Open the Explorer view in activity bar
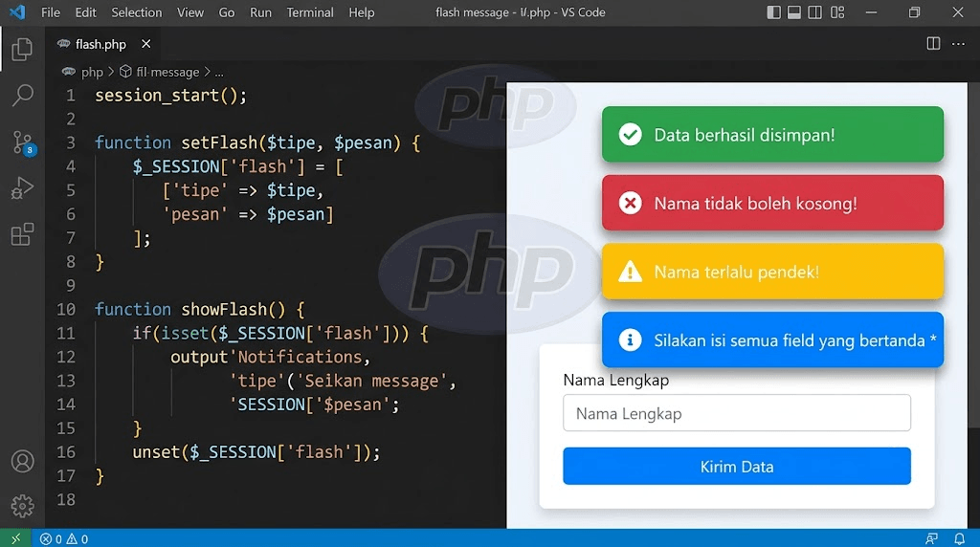 pyautogui.click(x=22, y=50)
